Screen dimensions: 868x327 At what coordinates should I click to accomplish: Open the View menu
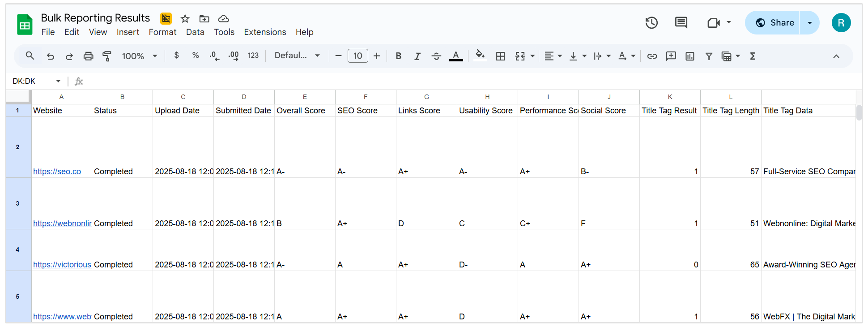pyautogui.click(x=98, y=32)
